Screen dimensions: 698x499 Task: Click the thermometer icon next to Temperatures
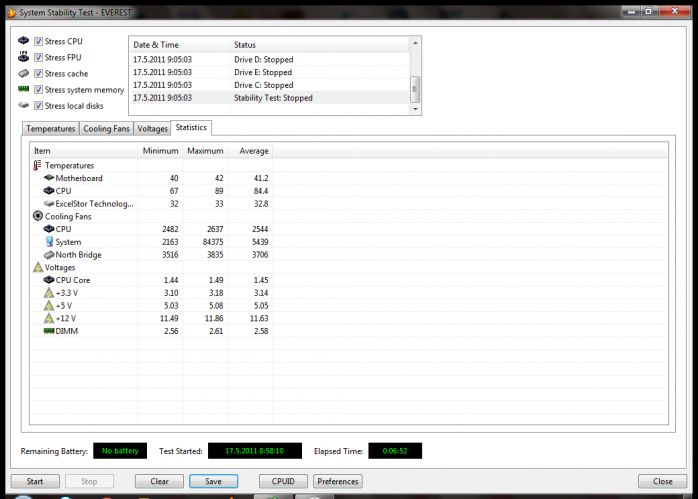pos(37,165)
